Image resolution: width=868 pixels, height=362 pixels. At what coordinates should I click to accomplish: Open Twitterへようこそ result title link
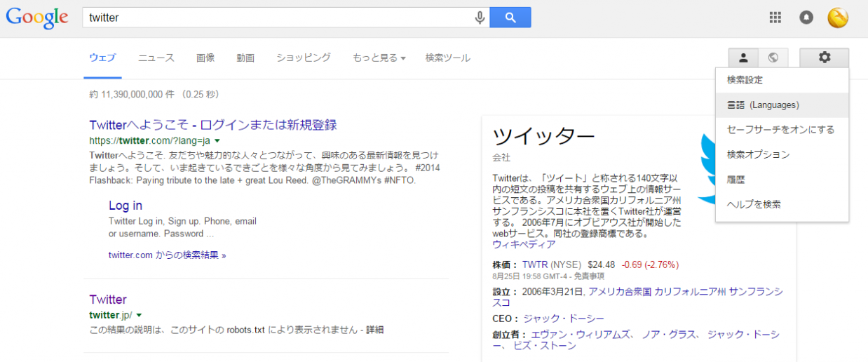[x=213, y=125]
